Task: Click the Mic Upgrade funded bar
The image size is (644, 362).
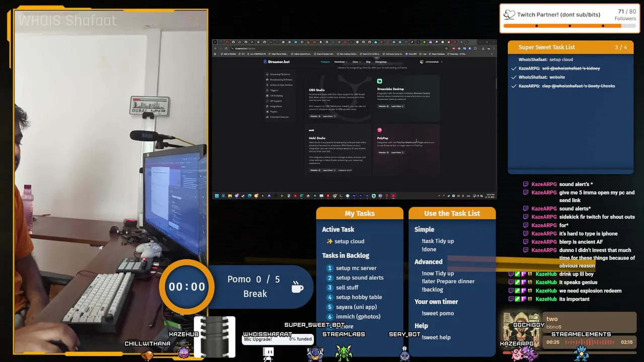Action: pos(278,339)
